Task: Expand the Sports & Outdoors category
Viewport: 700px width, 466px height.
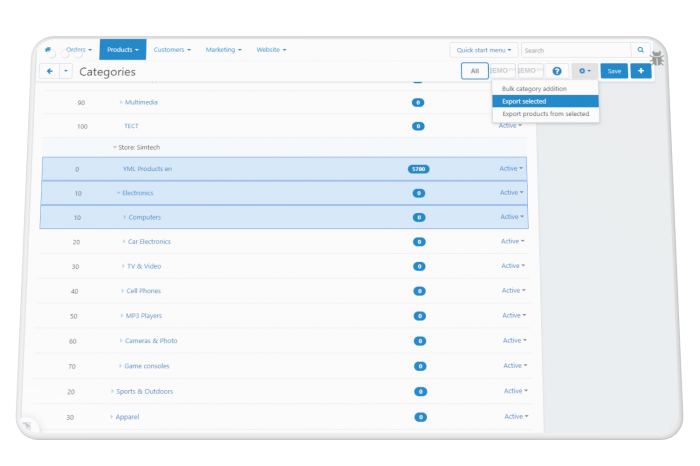Action: (112, 391)
